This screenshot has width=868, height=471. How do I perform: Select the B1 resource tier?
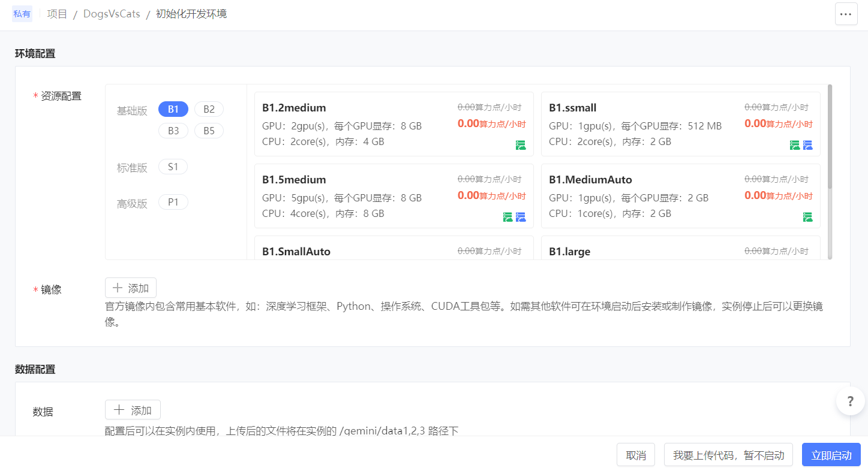[x=173, y=109]
